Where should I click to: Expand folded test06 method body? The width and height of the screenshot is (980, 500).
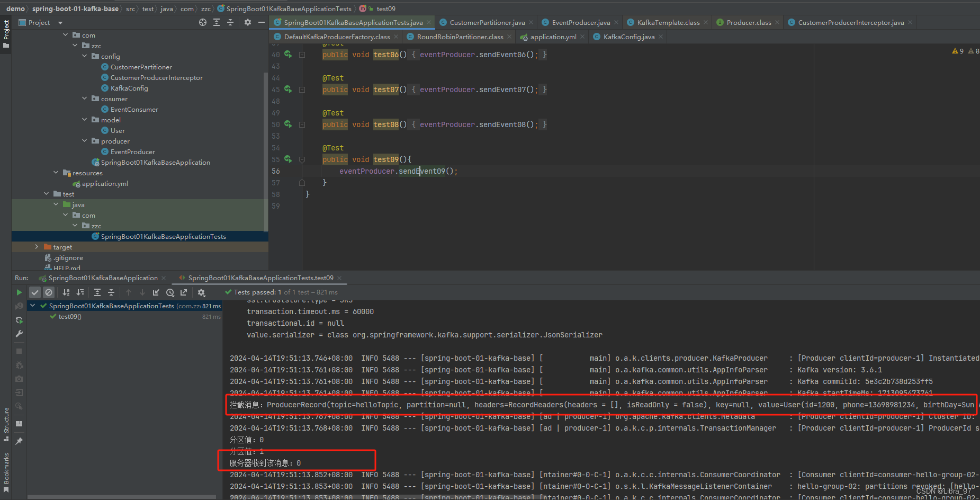coord(302,55)
